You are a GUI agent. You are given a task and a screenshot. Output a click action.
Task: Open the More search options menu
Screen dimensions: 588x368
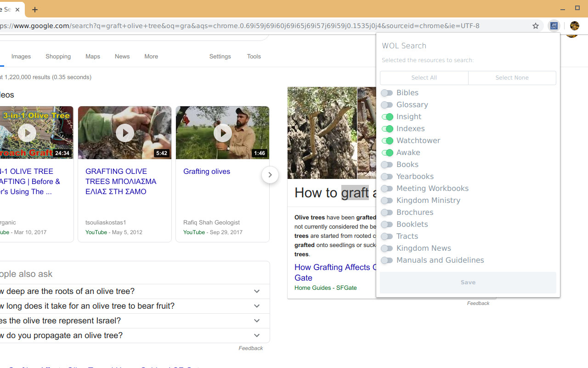pos(151,57)
